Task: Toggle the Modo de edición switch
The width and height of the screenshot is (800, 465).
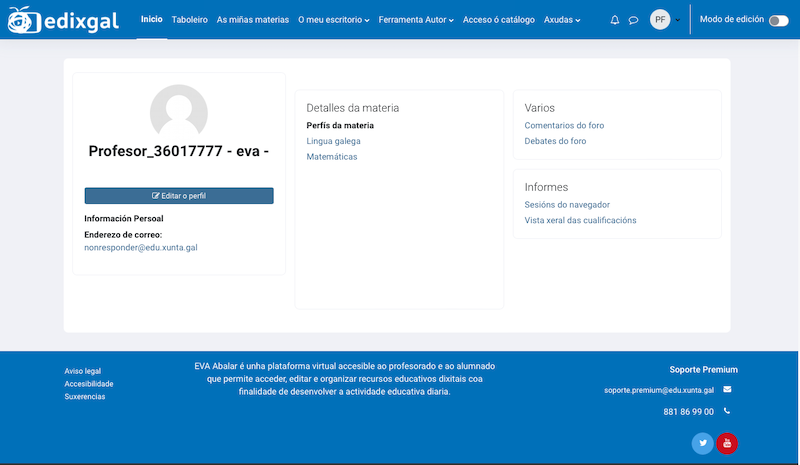Action: [x=778, y=20]
